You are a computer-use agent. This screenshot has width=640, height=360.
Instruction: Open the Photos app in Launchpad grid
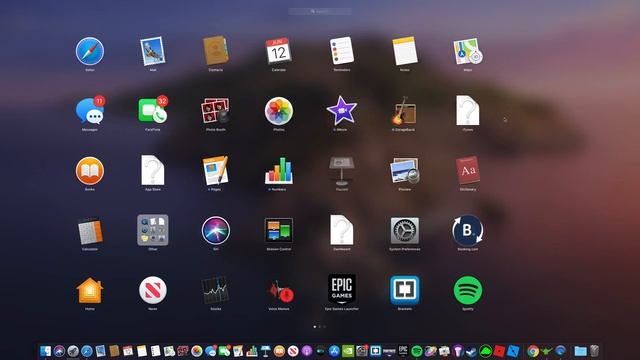(x=279, y=111)
